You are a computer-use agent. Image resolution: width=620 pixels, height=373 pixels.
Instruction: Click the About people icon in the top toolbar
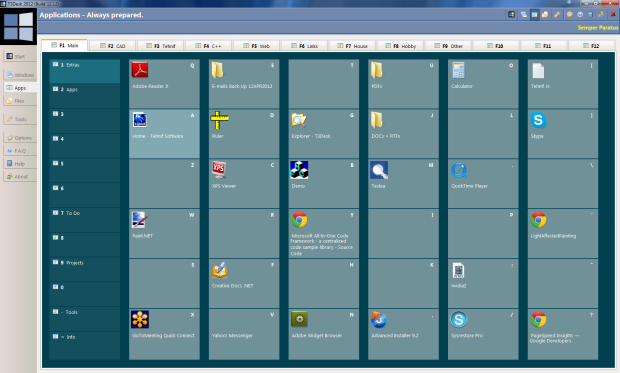pos(601,15)
